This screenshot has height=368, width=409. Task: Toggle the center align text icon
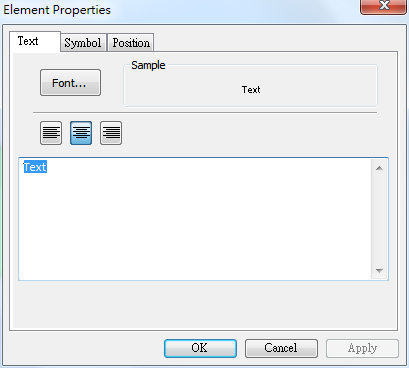click(x=81, y=133)
